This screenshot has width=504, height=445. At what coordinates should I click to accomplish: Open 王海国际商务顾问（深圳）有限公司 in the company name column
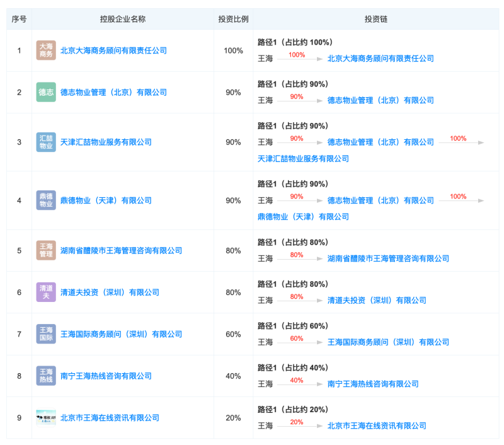121,334
